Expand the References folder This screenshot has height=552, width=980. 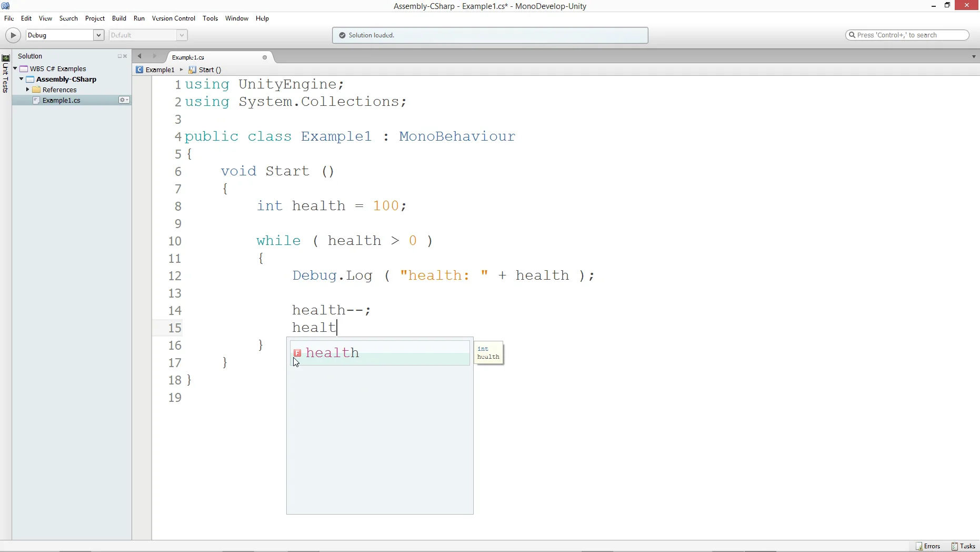tap(27, 90)
